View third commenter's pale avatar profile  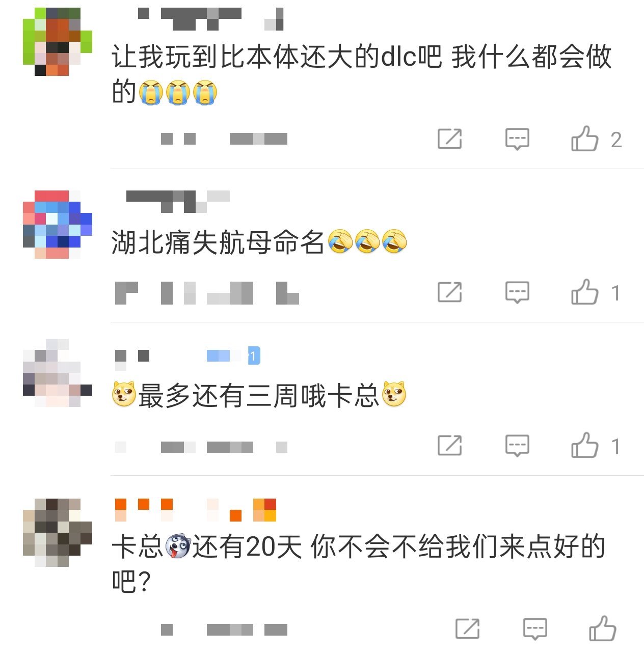tap(58, 373)
